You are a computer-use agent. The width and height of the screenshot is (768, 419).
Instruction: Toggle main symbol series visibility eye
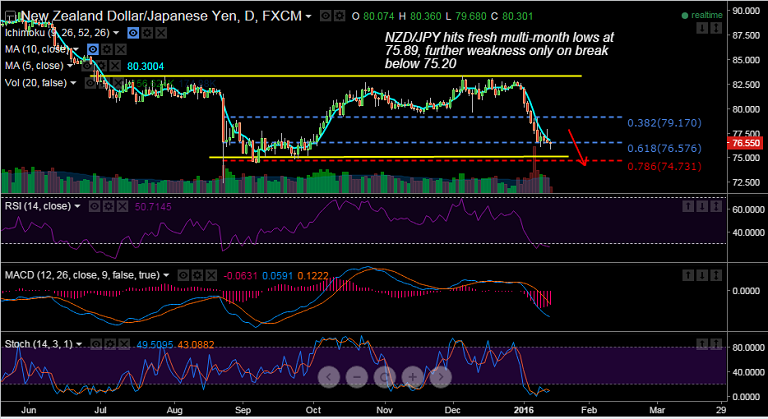tap(325, 16)
